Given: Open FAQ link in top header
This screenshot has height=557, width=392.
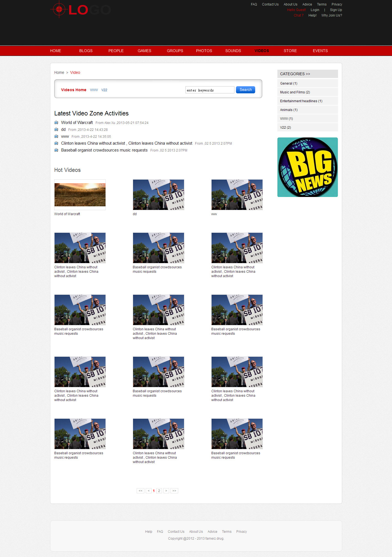Looking at the screenshot, I should click(x=254, y=4).
